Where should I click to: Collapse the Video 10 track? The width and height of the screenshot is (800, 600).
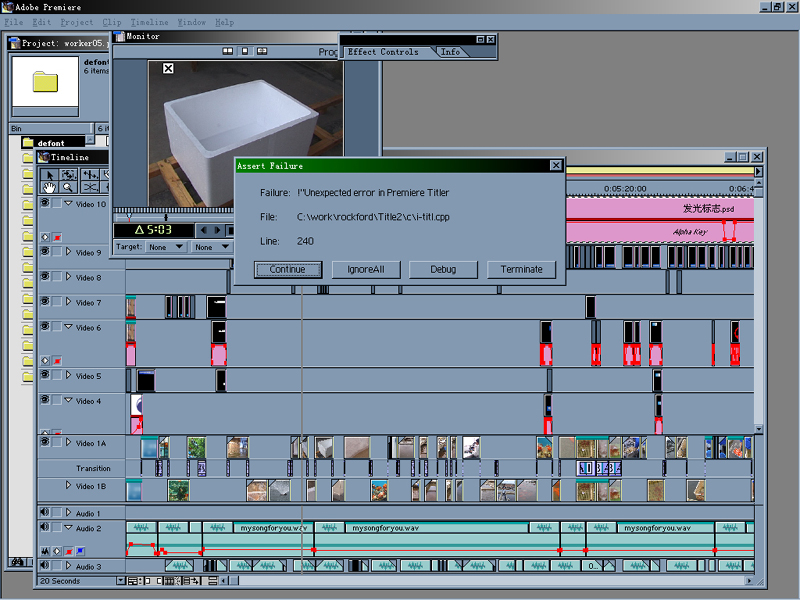pos(68,203)
